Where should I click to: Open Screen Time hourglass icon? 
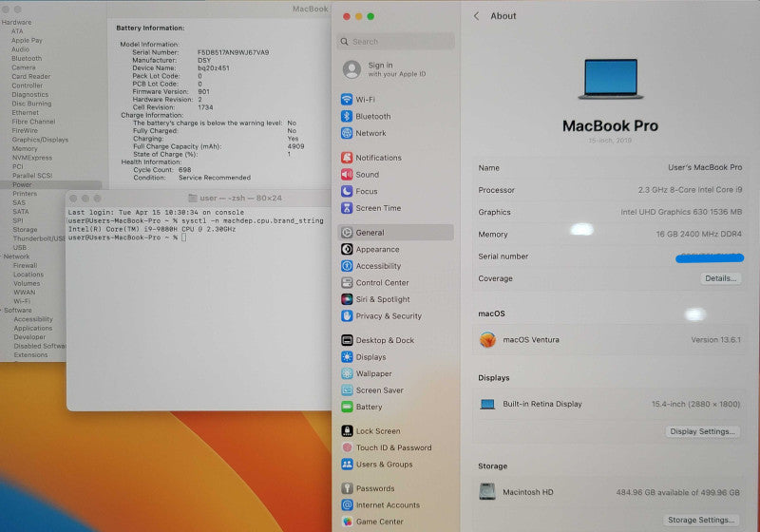347,208
